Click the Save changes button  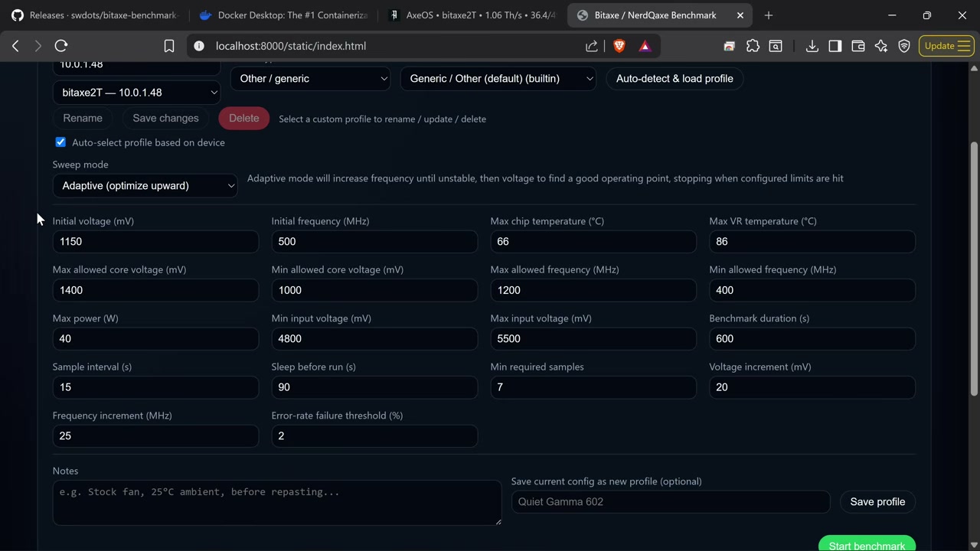click(165, 118)
